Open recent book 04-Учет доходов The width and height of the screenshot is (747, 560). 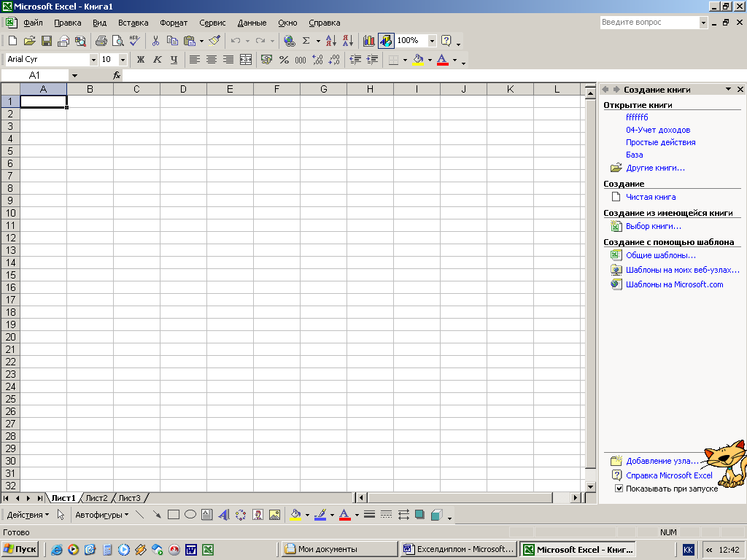(x=658, y=130)
